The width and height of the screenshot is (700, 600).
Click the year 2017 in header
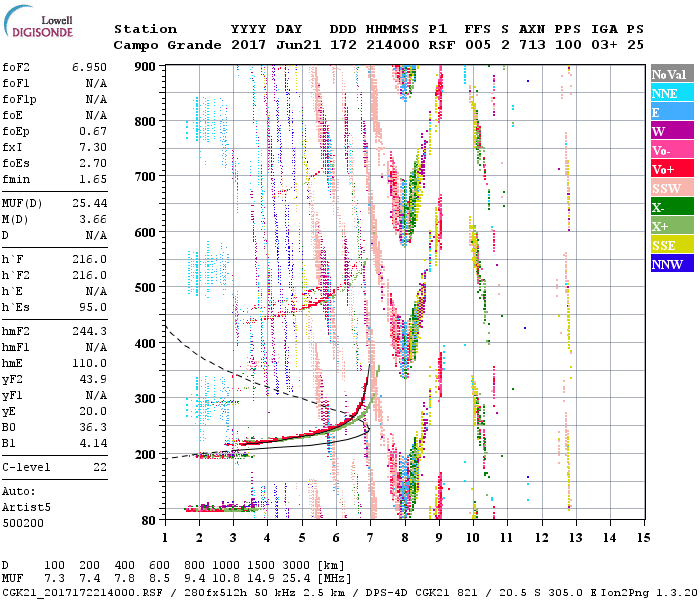point(248,45)
